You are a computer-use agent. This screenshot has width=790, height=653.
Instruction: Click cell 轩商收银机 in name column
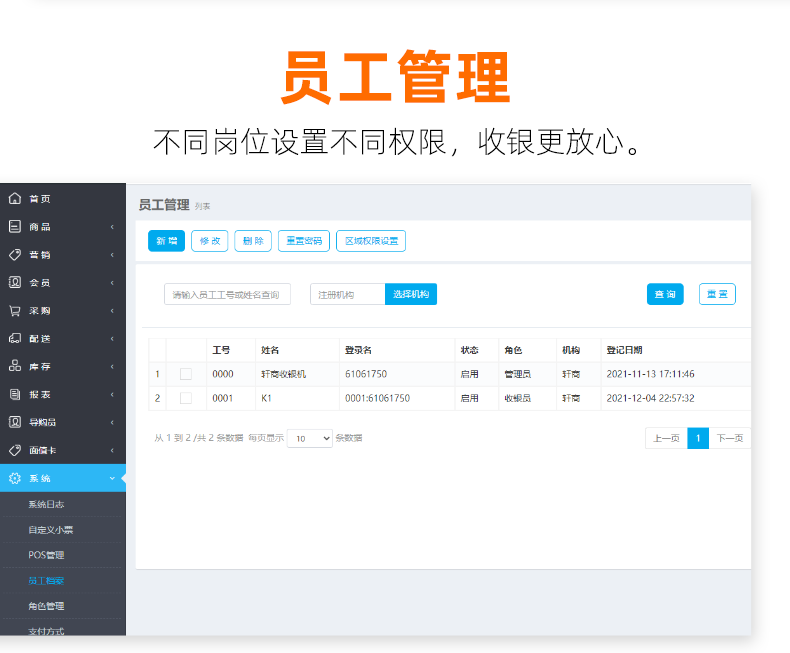(x=283, y=374)
